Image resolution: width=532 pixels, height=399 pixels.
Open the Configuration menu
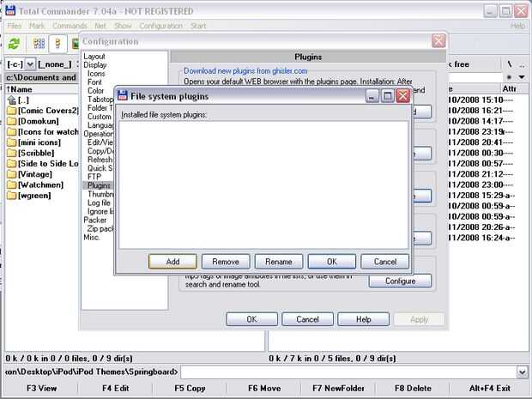pos(160,26)
